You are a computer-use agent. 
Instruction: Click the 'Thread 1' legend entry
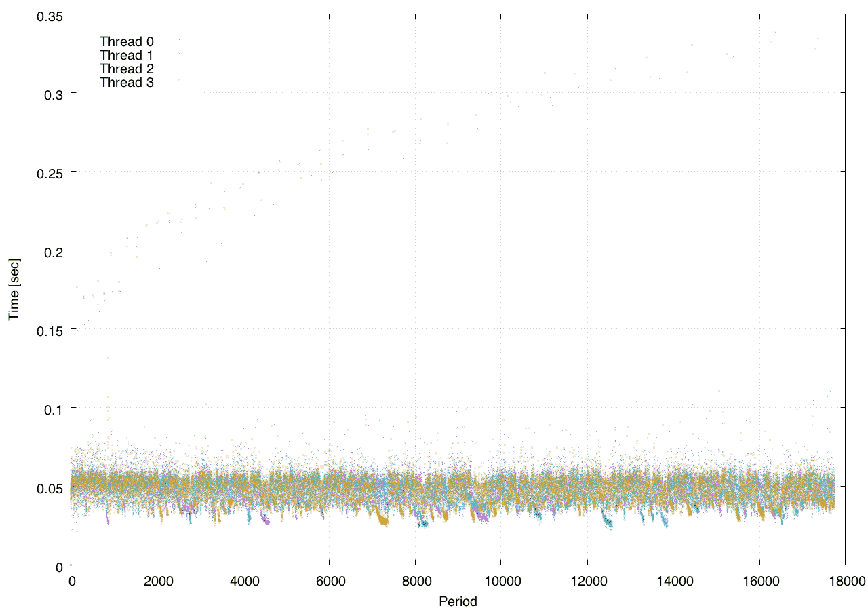127,55
